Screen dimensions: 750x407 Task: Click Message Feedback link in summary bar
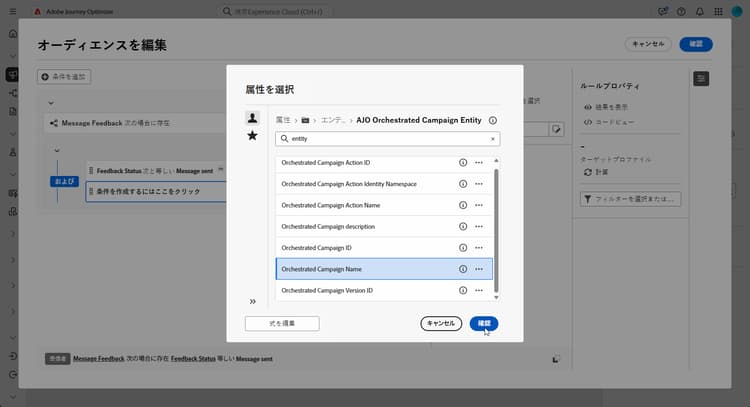tap(99, 359)
